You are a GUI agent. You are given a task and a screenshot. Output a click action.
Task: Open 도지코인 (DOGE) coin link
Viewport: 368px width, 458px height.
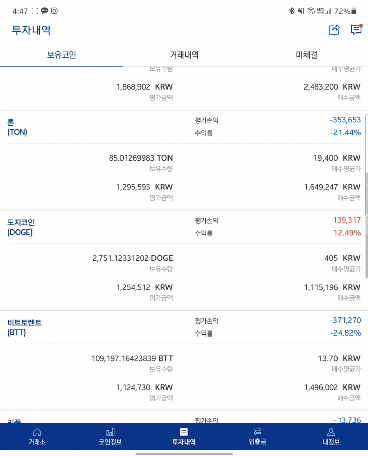coord(21,227)
